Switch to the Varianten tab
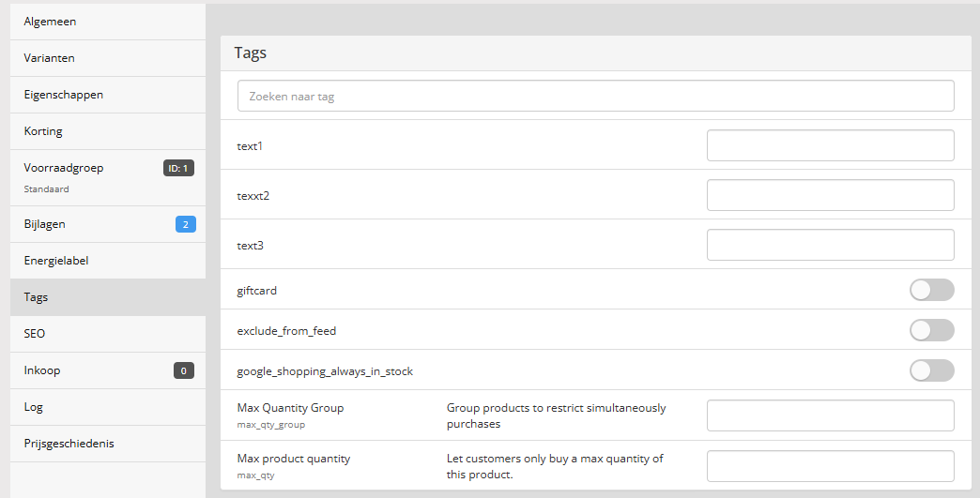Screen dimensions: 980x498 pyautogui.click(x=108, y=58)
